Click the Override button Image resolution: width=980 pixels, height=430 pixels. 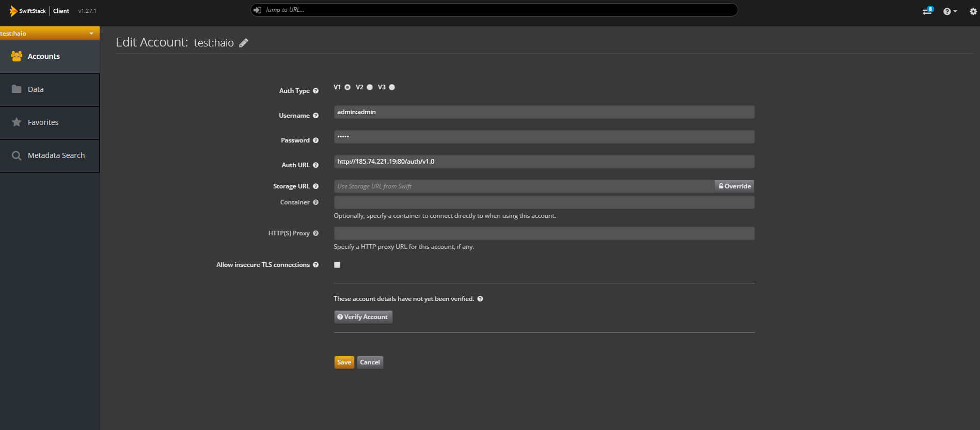pyautogui.click(x=734, y=186)
